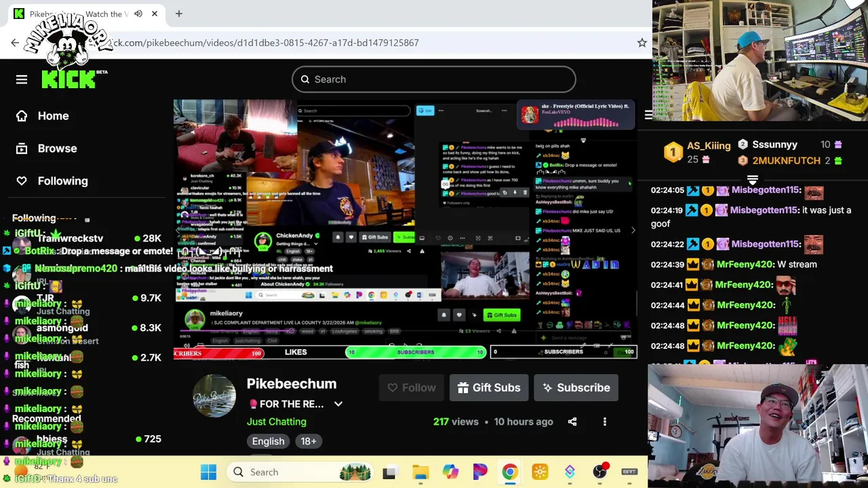Follow the Pikebeechum channel
This screenshot has width=868, height=488.
(x=412, y=388)
